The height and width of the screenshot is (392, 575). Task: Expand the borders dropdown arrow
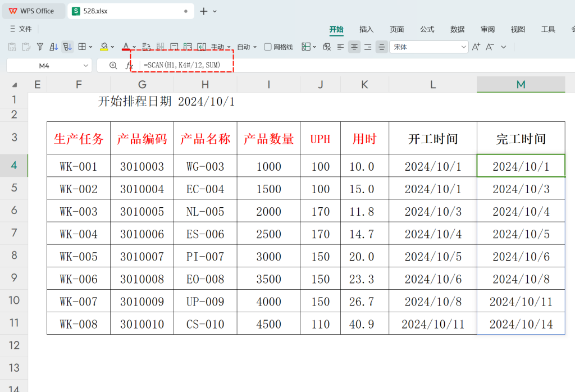click(90, 47)
